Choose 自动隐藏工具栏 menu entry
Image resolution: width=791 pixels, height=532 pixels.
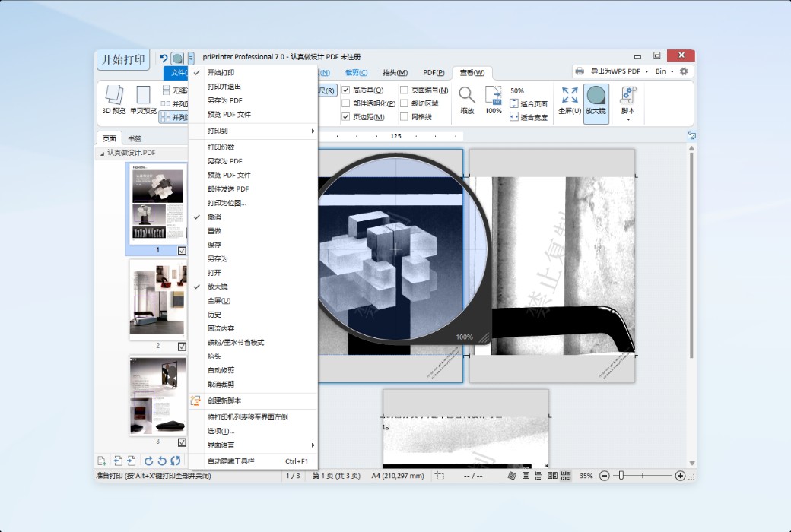[x=253, y=461]
